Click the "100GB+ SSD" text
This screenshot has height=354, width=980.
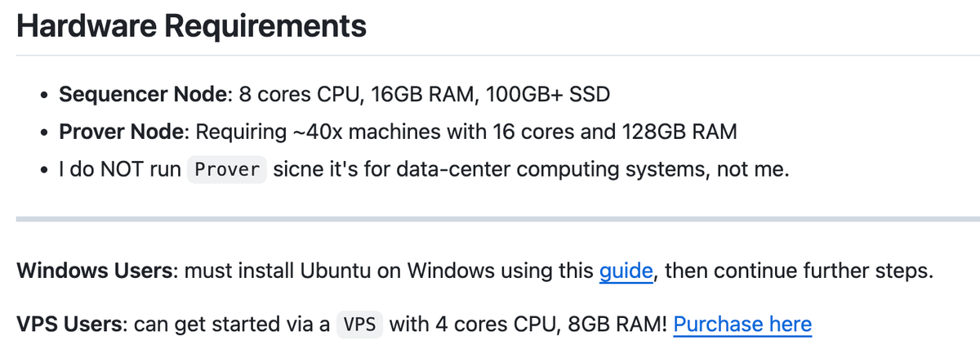pyautogui.click(x=547, y=95)
